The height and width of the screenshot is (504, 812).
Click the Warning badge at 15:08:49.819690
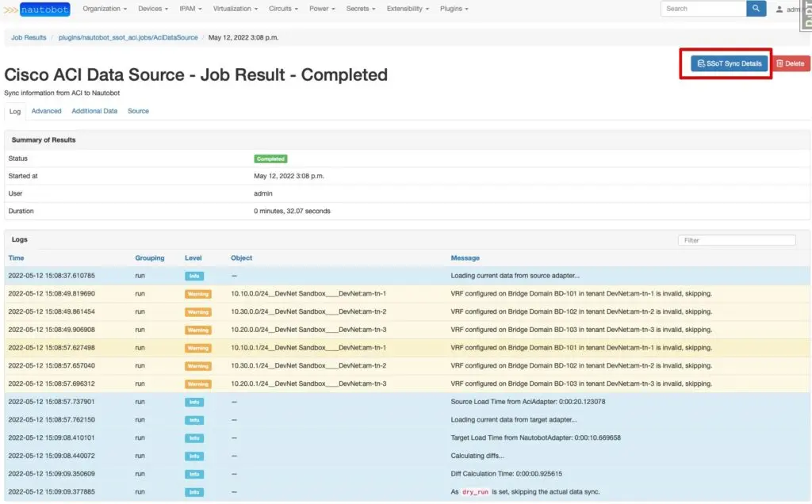[197, 294]
